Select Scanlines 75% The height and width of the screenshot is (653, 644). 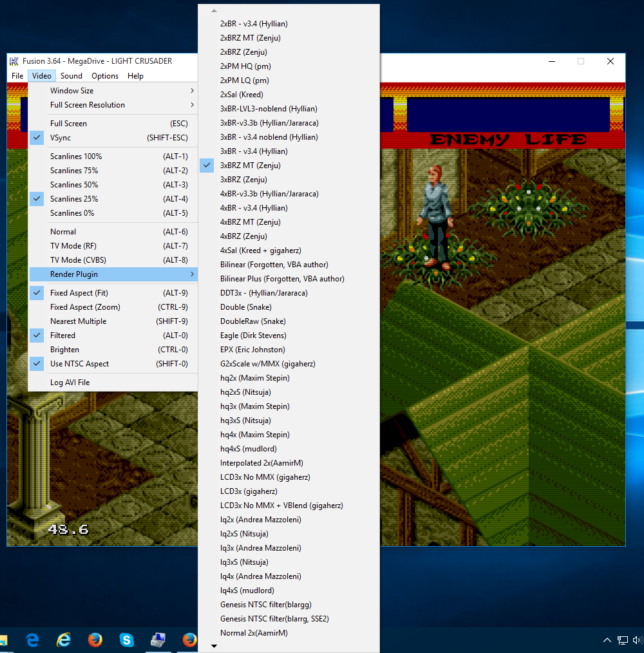pos(113,171)
